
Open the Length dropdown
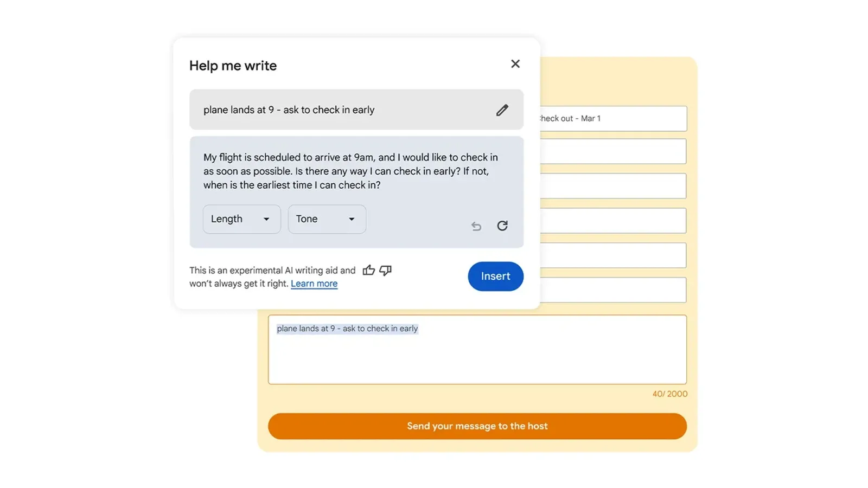click(x=242, y=219)
